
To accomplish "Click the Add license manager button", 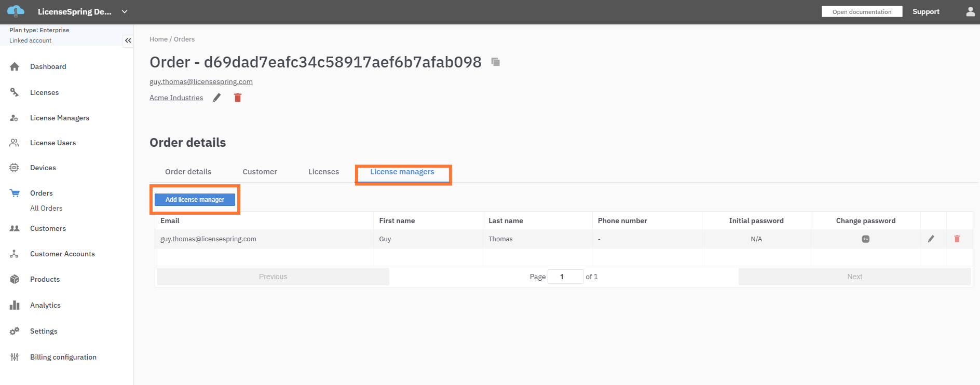I will [x=195, y=200].
